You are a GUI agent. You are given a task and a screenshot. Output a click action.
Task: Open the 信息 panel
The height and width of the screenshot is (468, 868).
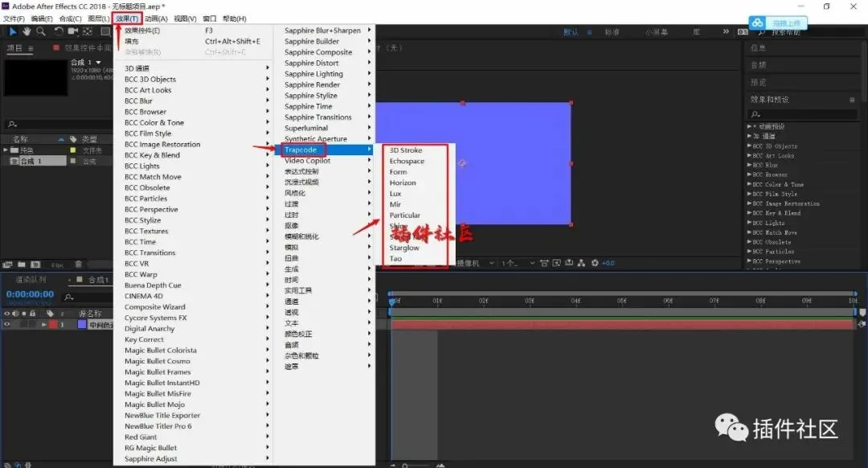[x=759, y=48]
